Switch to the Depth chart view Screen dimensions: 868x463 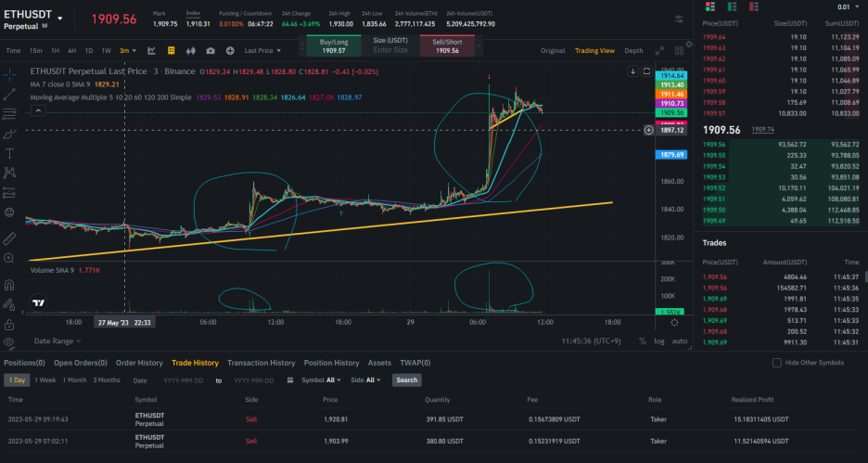(633, 50)
